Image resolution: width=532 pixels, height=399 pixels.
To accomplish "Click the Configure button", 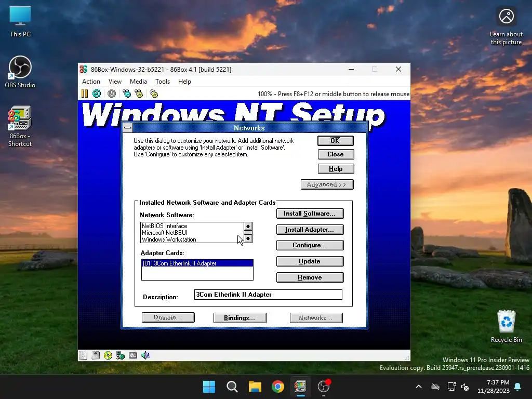I will pyautogui.click(x=310, y=245).
